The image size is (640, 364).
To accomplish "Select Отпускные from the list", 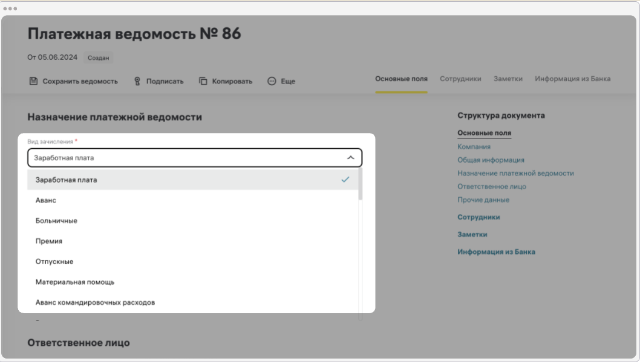I will click(x=54, y=262).
